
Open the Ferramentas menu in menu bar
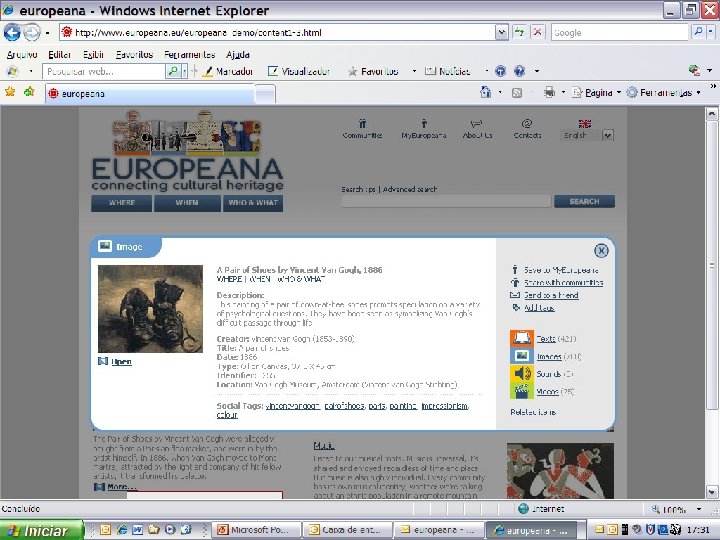click(190, 55)
